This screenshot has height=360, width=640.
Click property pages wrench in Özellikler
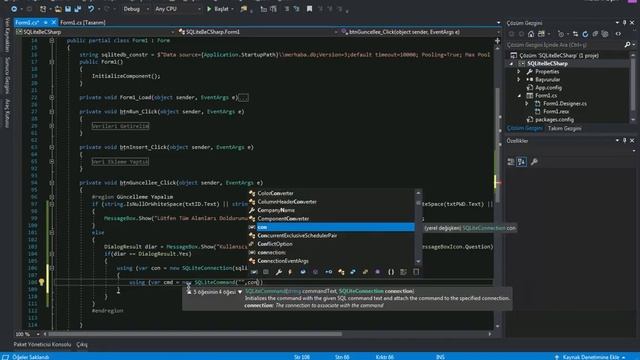534,162
